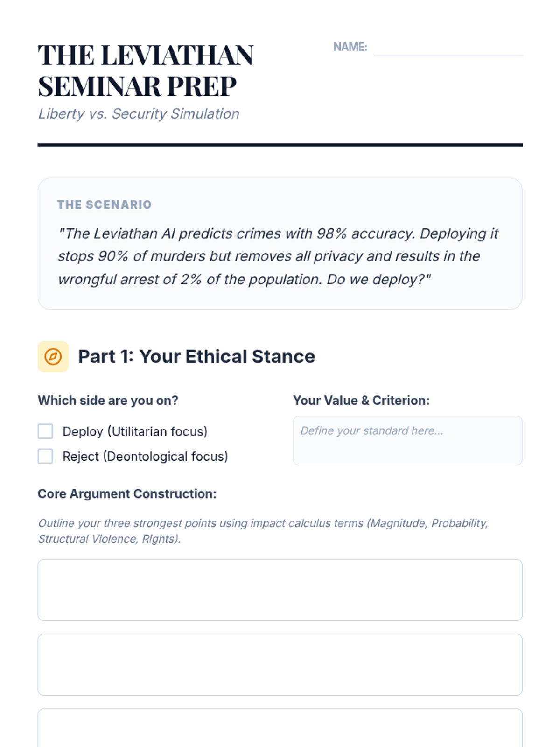Click the 'Which side are you on?' question
The height and width of the screenshot is (747, 560).
(x=108, y=401)
